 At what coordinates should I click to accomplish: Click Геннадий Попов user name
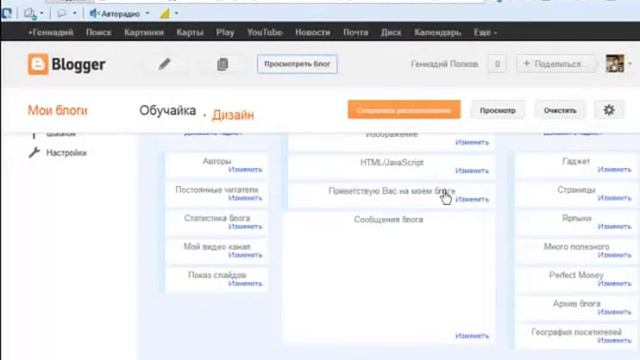pyautogui.click(x=444, y=64)
